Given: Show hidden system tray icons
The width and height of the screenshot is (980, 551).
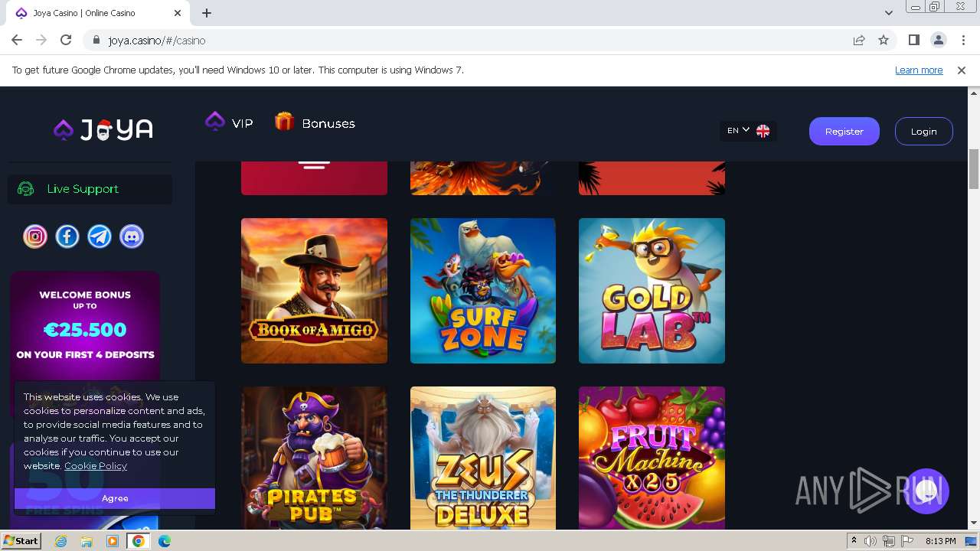Looking at the screenshot, I should pyautogui.click(x=854, y=541).
